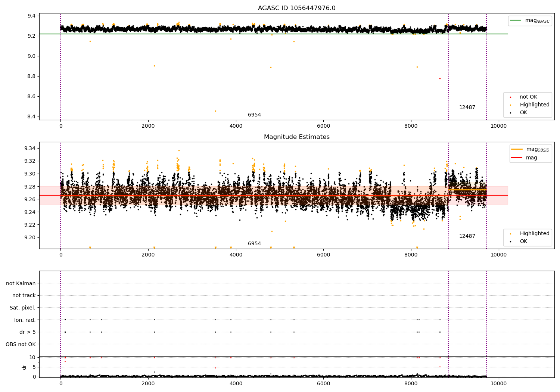Select the mag OBSID legend entry

click(x=531, y=149)
